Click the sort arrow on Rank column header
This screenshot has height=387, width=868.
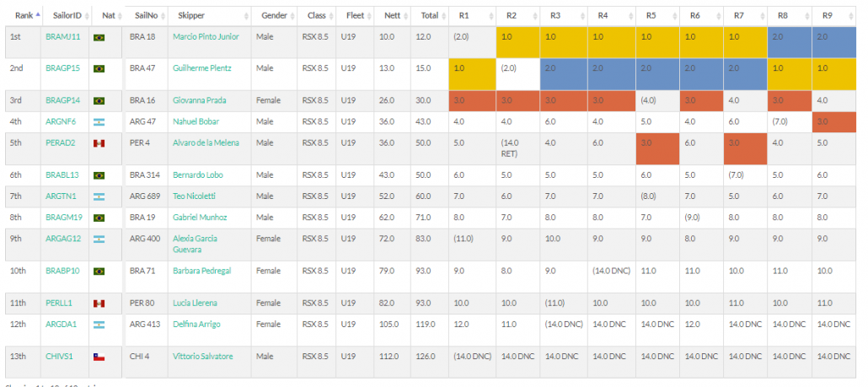click(x=37, y=15)
